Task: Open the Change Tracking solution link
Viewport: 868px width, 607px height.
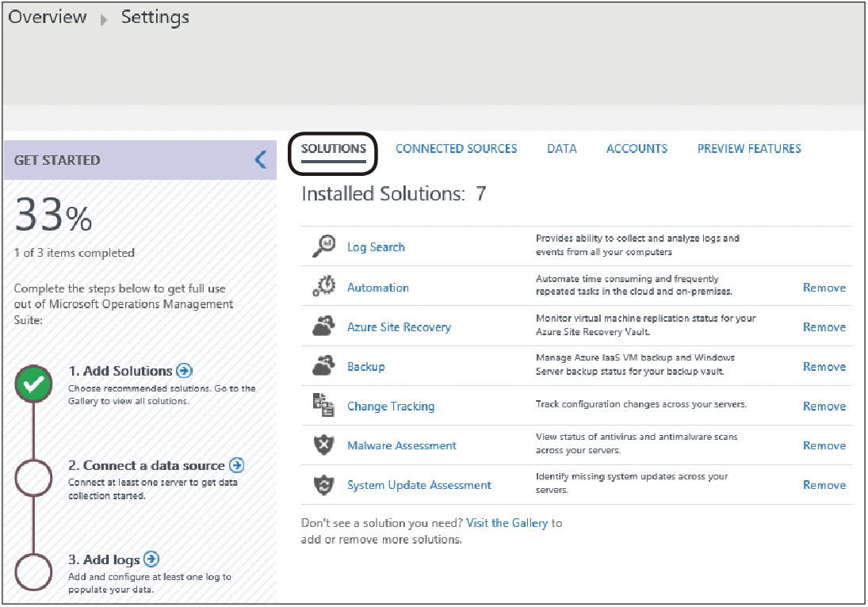Action: [391, 407]
